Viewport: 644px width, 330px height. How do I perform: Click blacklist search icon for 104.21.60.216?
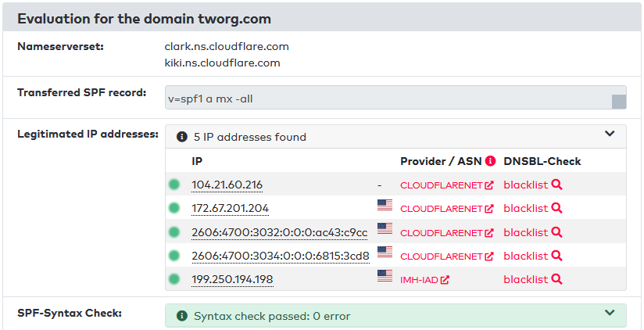coord(556,185)
